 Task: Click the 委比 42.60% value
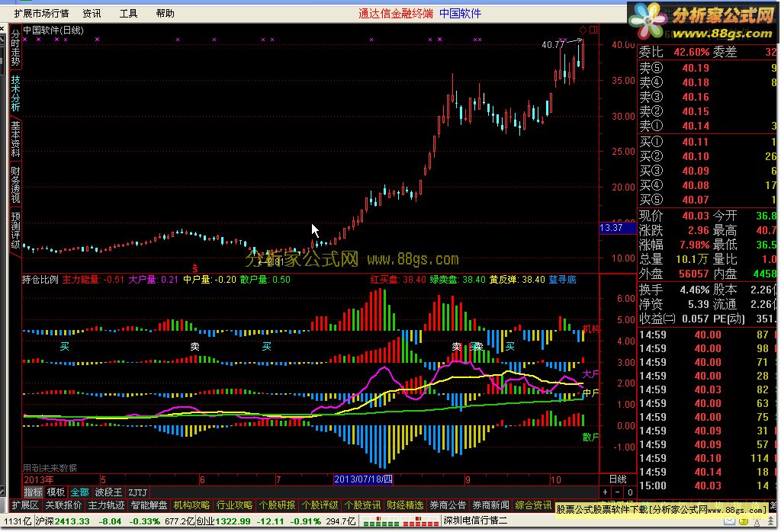tap(691, 52)
